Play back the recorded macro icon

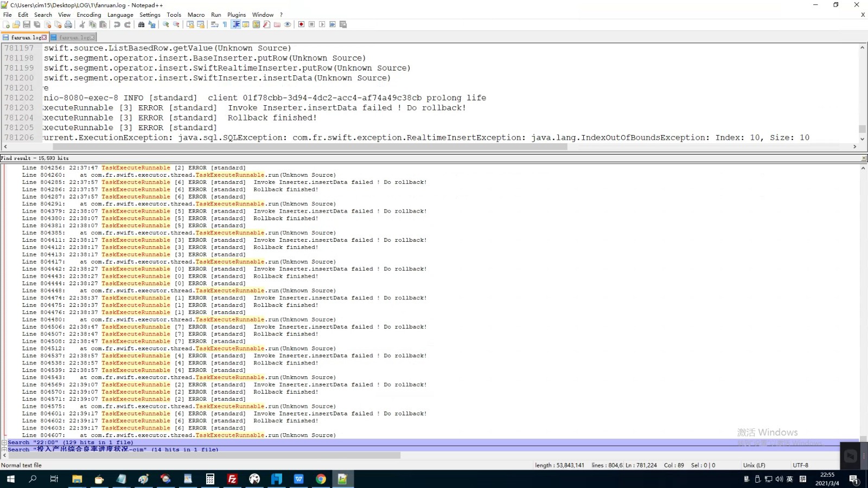(322, 24)
